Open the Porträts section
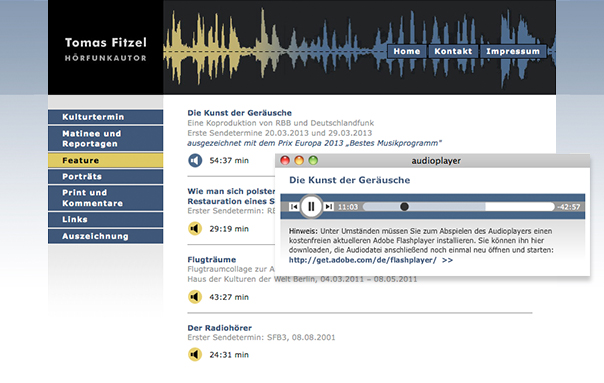 [106, 176]
